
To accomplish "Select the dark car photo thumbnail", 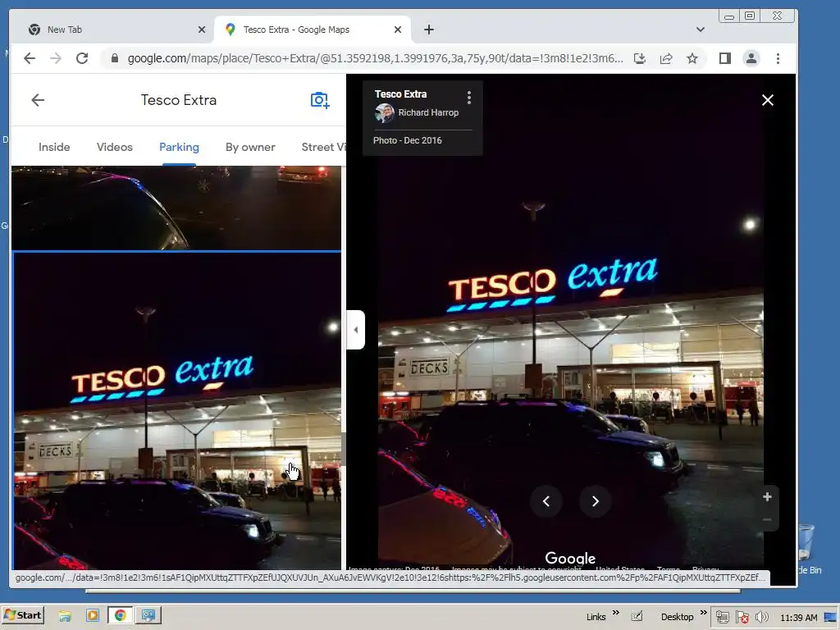I will click(176, 208).
